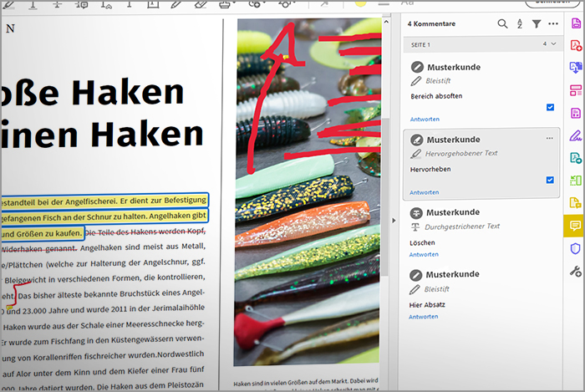The image size is (585, 392).
Task: Filter comments with the funnel icon
Action: click(x=536, y=24)
